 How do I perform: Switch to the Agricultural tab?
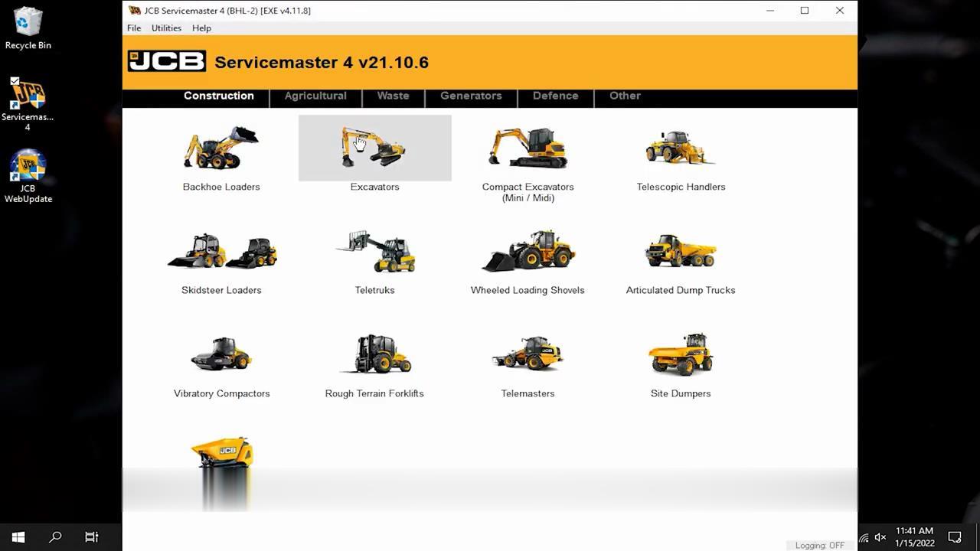[315, 96]
